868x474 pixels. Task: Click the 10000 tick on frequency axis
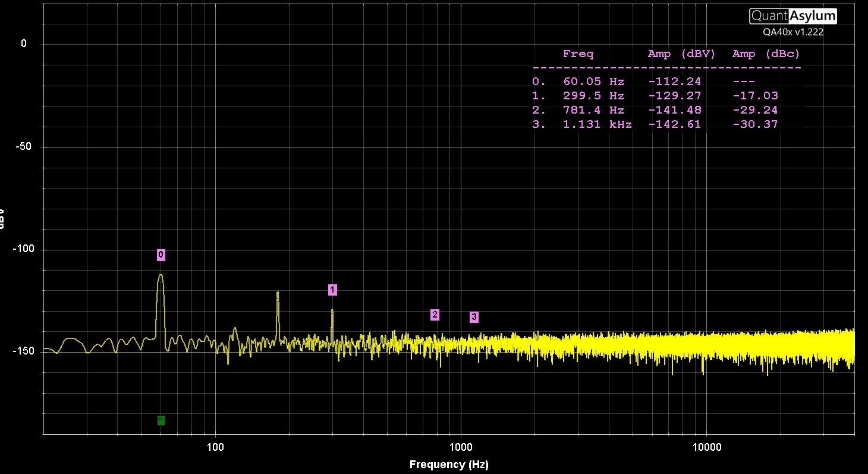pos(706,447)
